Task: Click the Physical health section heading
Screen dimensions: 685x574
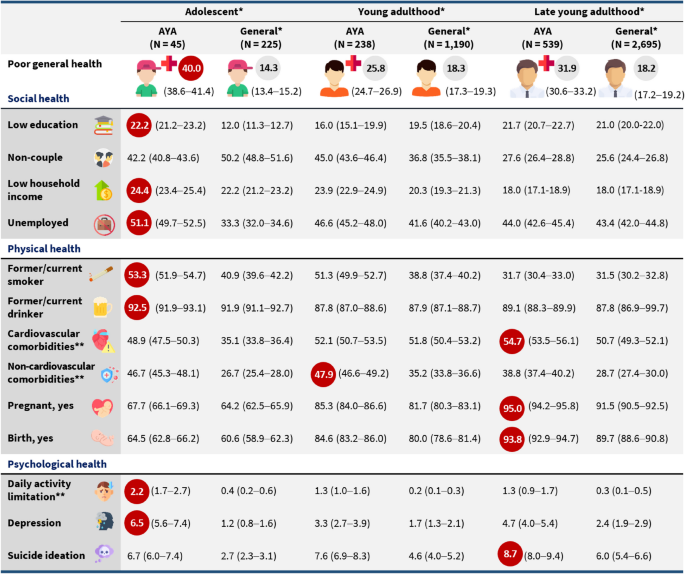Action: click(x=44, y=249)
